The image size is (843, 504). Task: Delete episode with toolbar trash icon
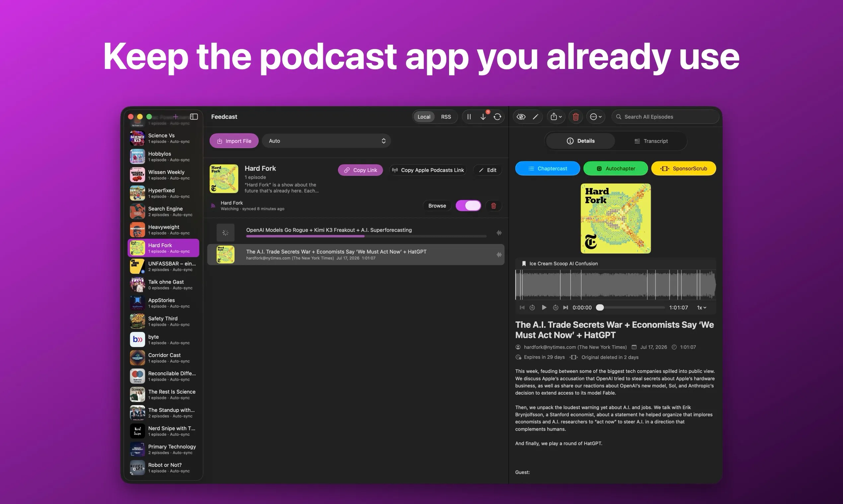pos(575,116)
